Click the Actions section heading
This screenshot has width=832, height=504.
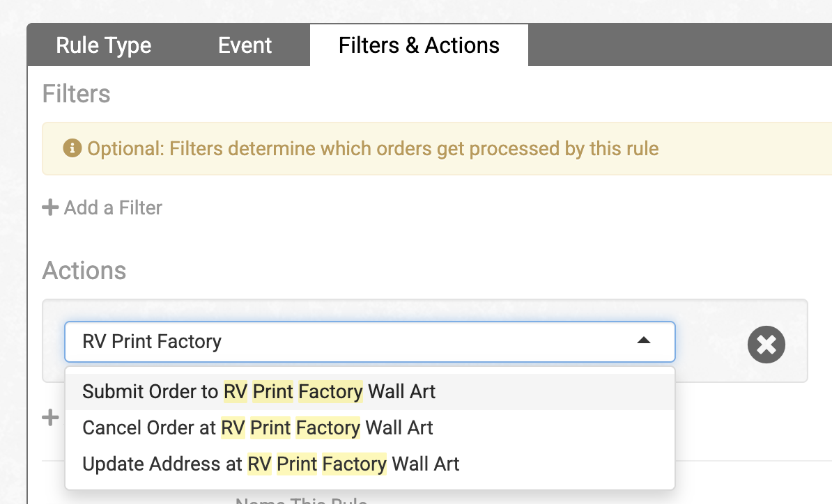[84, 271]
